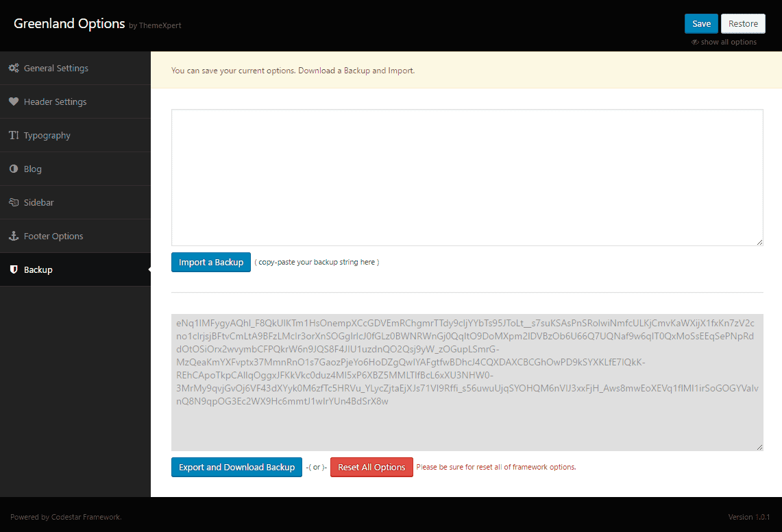782x532 pixels.
Task: Click the import textarea resize handle
Action: tap(759, 242)
